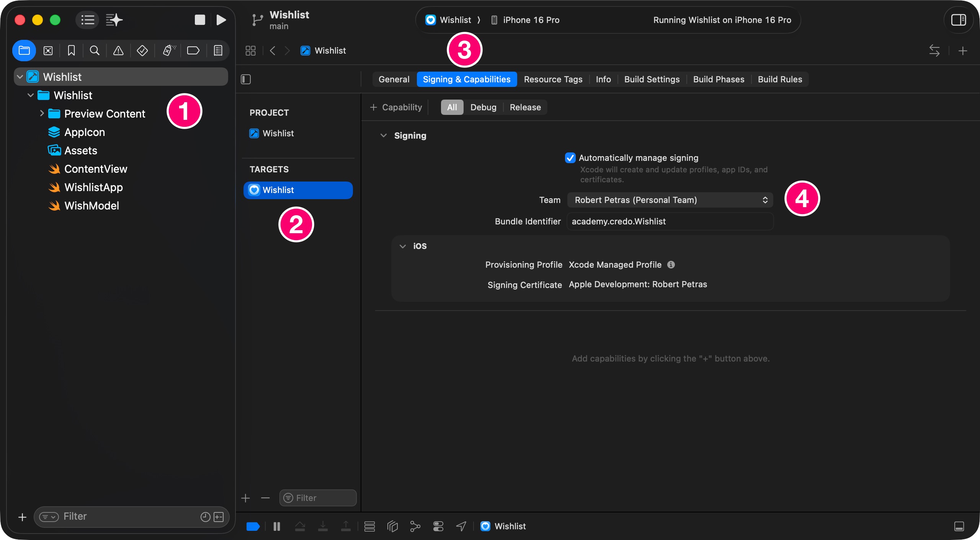Open the Bookmark navigator icon
The height and width of the screenshot is (540, 980).
click(71, 51)
